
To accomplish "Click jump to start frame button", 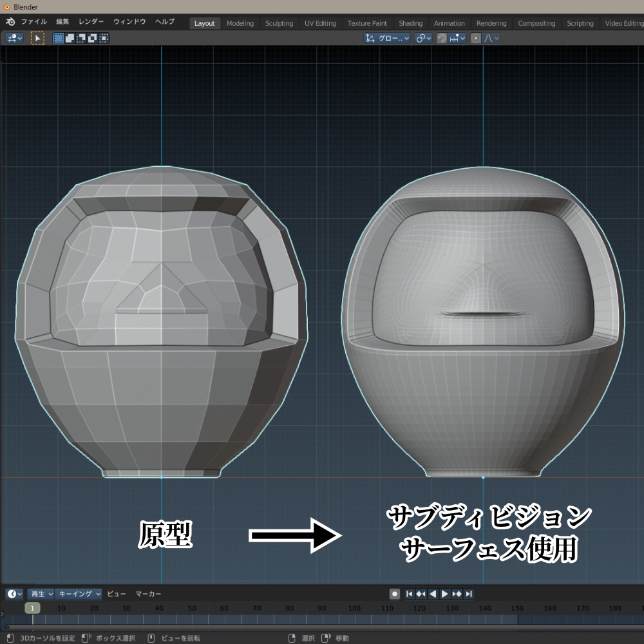I will [410, 594].
